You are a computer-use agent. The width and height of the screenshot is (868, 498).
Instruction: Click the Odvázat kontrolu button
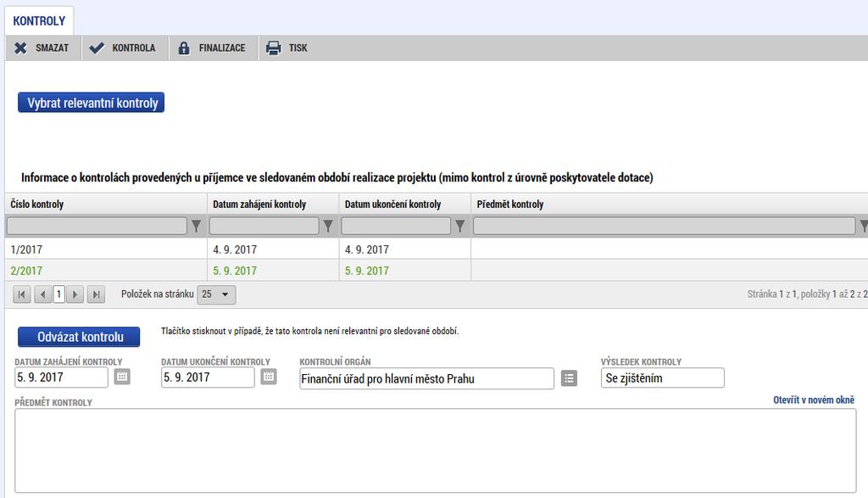(79, 337)
